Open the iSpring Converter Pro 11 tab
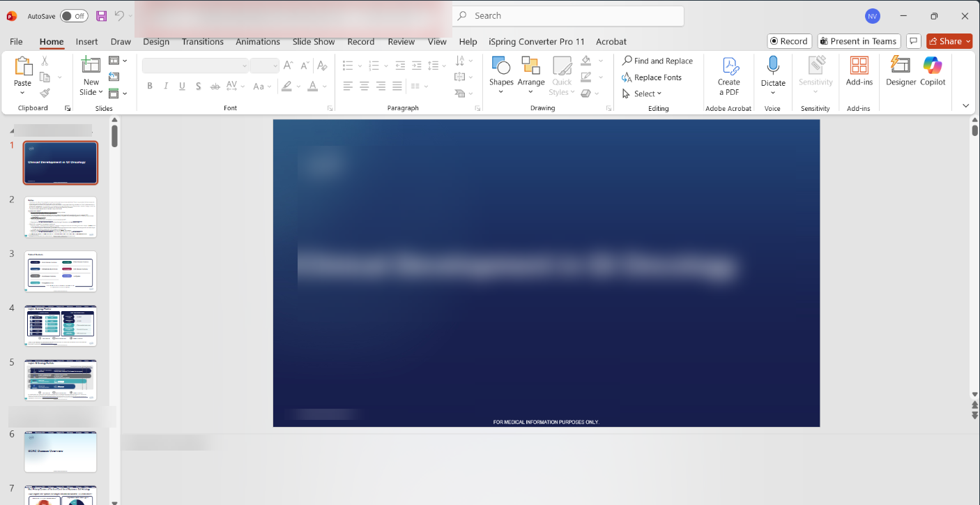This screenshot has height=505, width=980. pyautogui.click(x=537, y=42)
